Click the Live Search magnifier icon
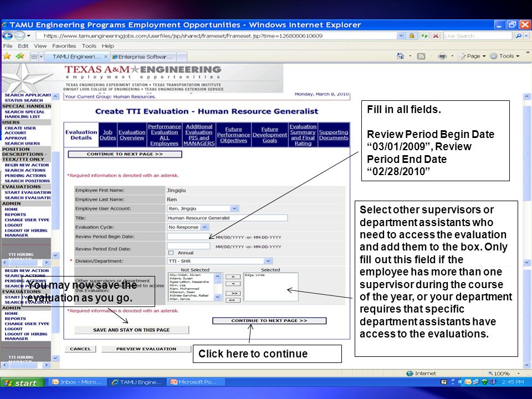Screen dimensions: 532x399 (x=519, y=35)
